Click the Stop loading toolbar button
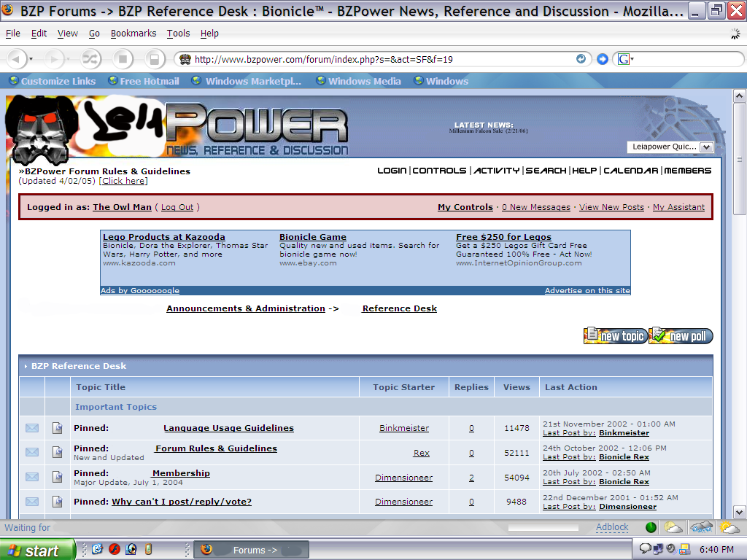 pyautogui.click(x=123, y=59)
